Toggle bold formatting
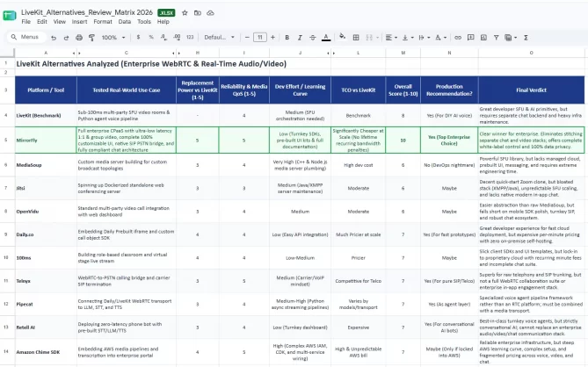Viewport: 588px width, 367px height. (287, 38)
